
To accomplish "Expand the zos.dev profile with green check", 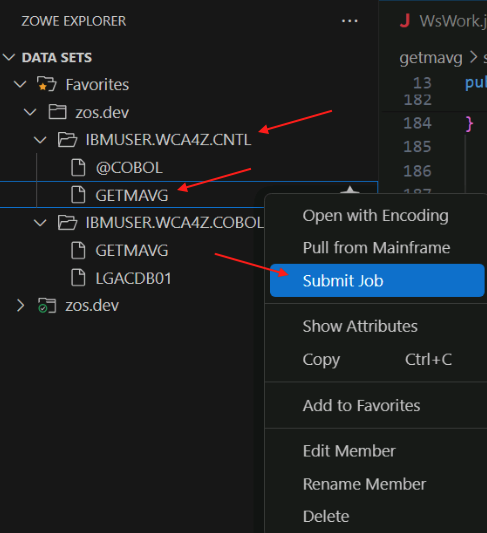I will tap(20, 305).
